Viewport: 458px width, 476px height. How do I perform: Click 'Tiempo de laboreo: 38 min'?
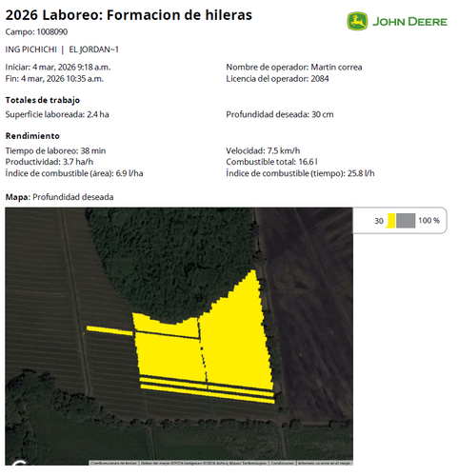pyautogui.click(x=55, y=150)
